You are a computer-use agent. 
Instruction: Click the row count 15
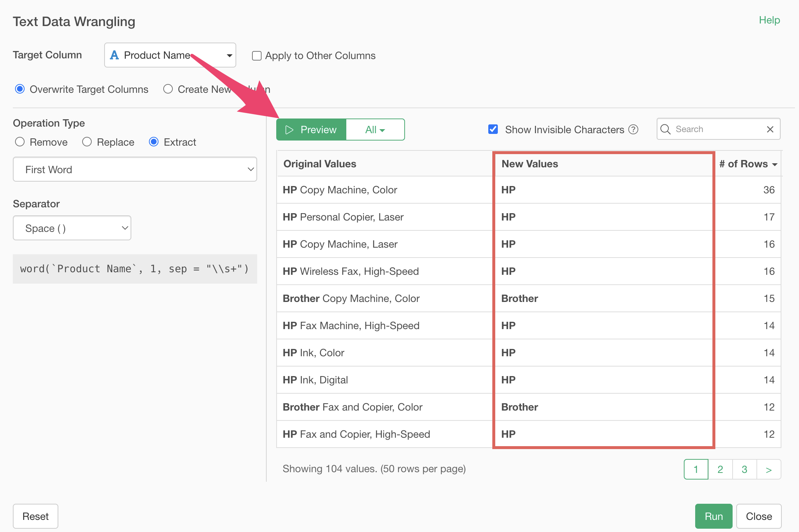769,298
